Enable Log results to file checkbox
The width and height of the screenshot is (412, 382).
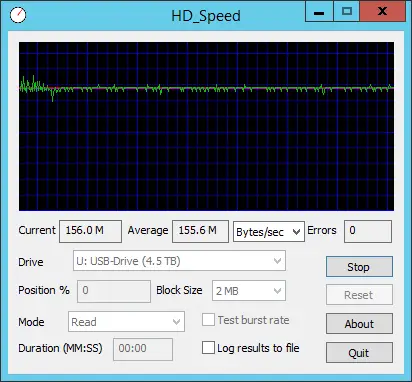tap(208, 348)
